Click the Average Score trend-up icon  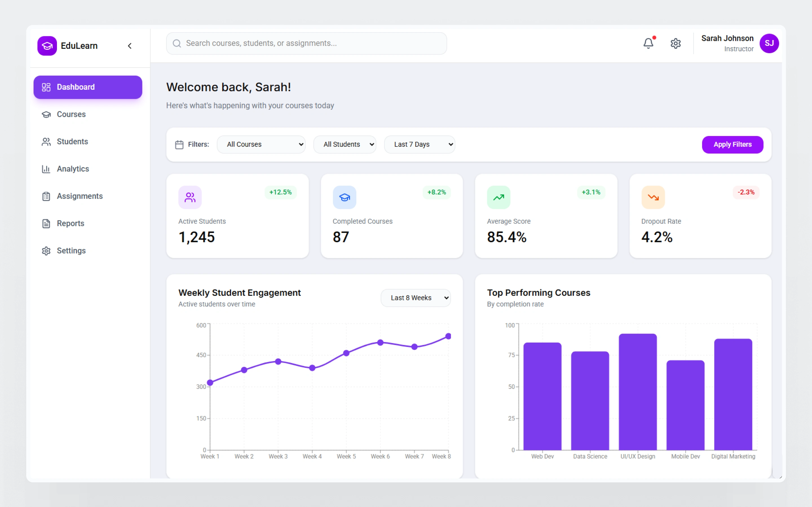tap(498, 197)
